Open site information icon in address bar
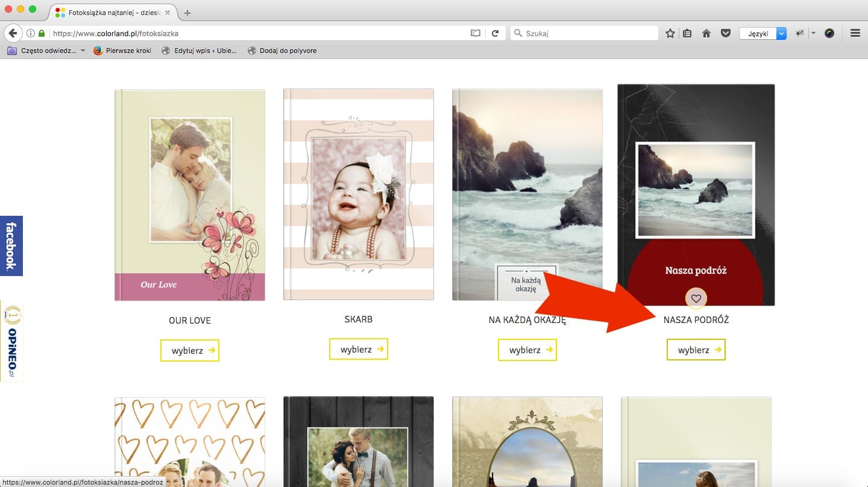 pos(30,34)
